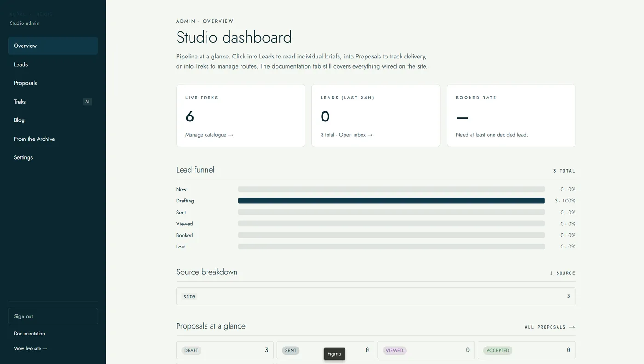Open From the Archive section
Screen dimensions: 644x364
(53, 139)
